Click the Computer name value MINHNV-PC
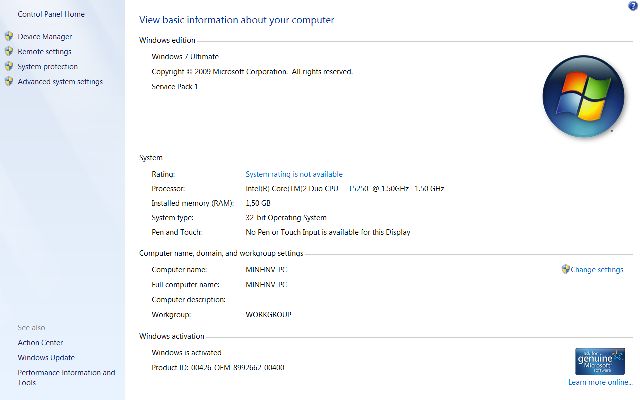The width and height of the screenshot is (640, 400). [x=267, y=269]
